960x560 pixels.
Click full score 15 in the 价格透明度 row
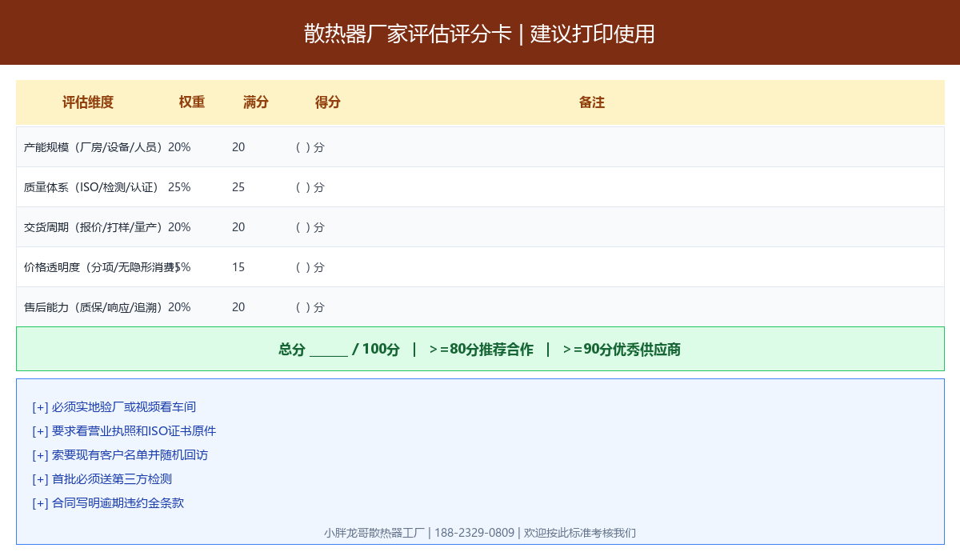coord(238,267)
